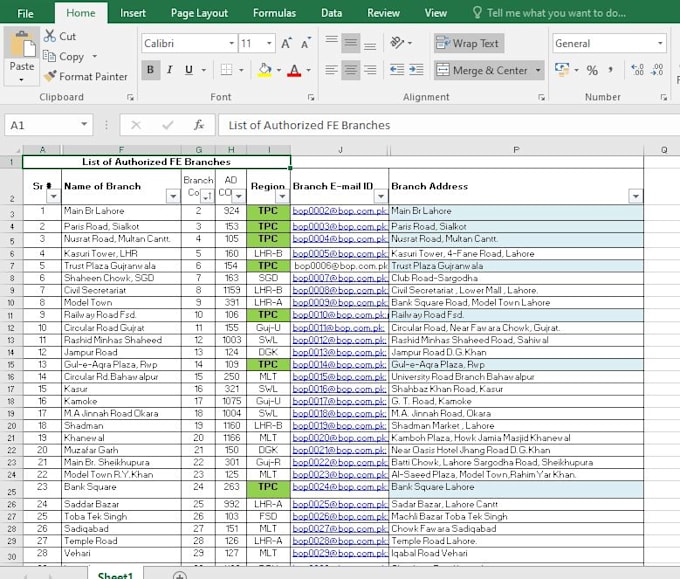The image size is (680, 579).
Task: Open Alignment dialog launcher arrow
Action: (541, 98)
